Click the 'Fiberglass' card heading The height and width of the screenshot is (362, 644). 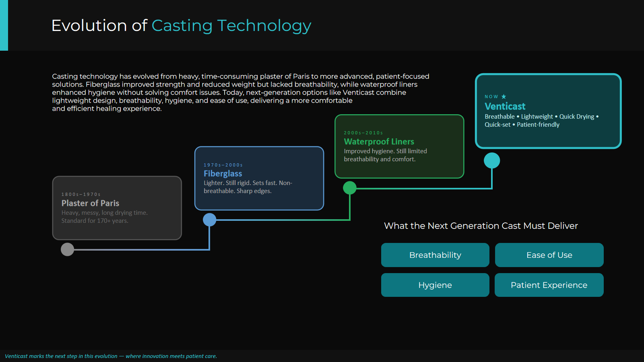223,174
